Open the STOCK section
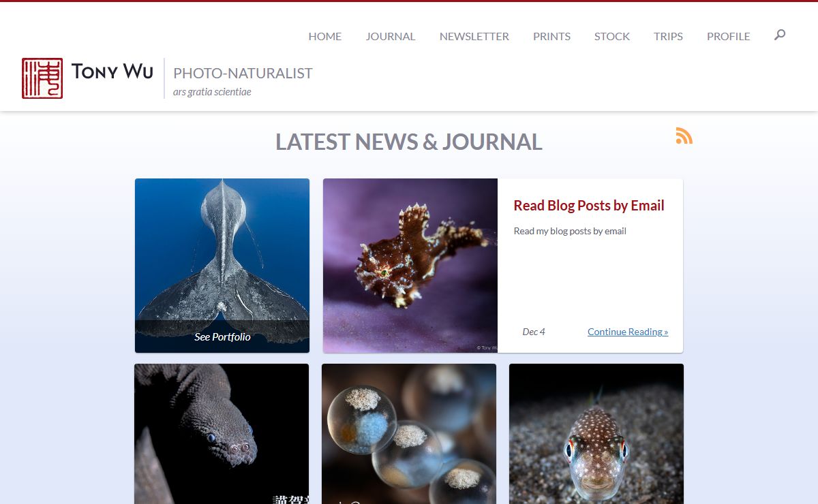The width and height of the screenshot is (818, 504). pyautogui.click(x=612, y=37)
